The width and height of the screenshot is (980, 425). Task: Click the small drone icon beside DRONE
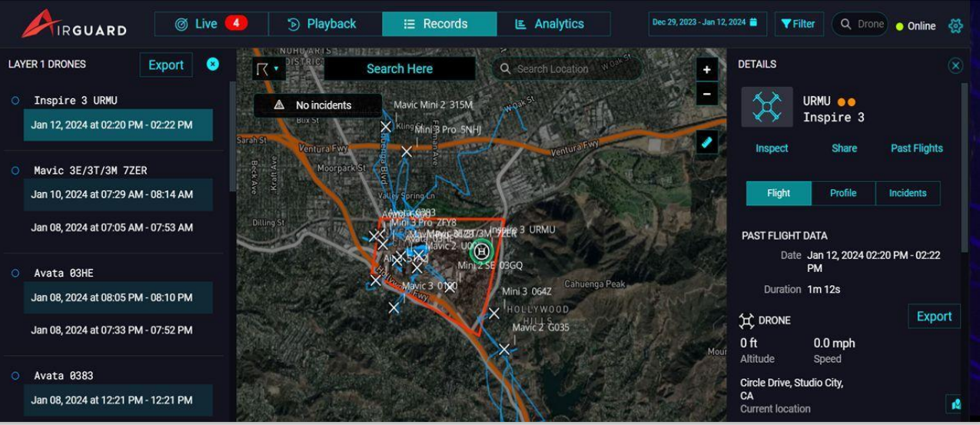tap(746, 320)
